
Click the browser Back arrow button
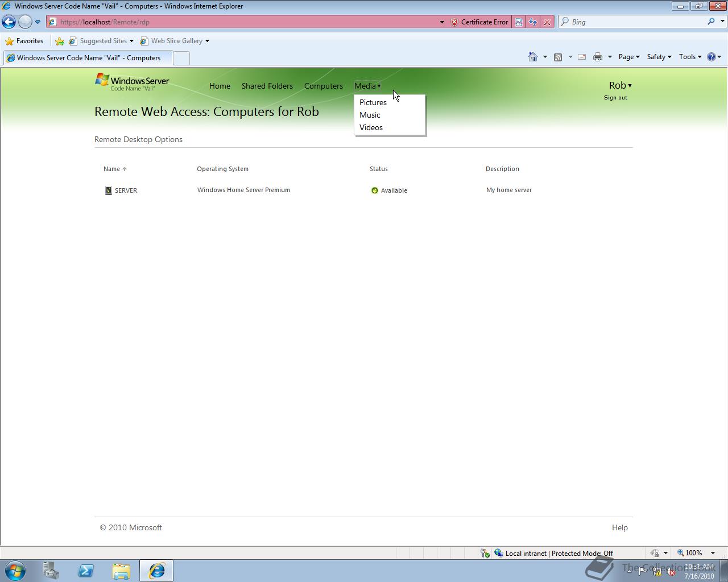coord(9,22)
